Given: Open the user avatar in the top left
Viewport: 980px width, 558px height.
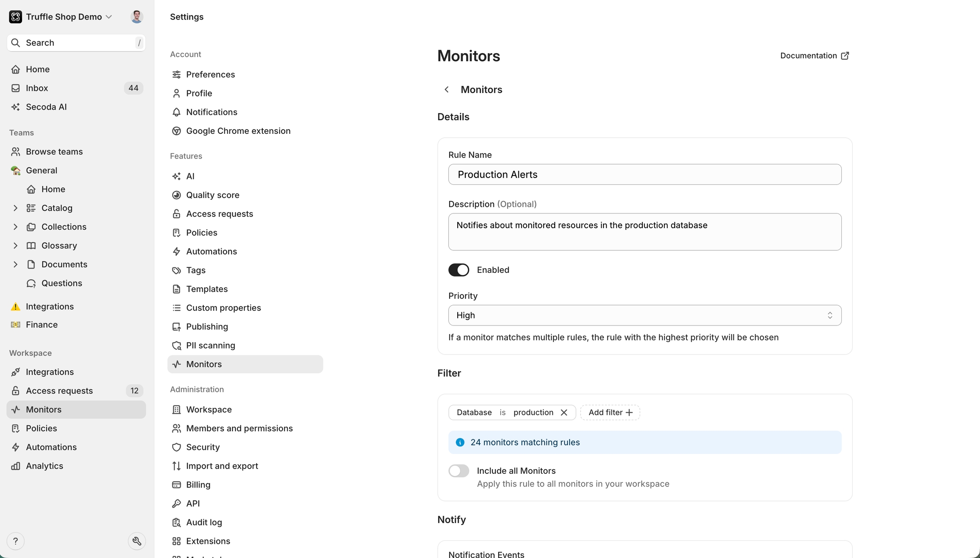Looking at the screenshot, I should click(x=137, y=17).
